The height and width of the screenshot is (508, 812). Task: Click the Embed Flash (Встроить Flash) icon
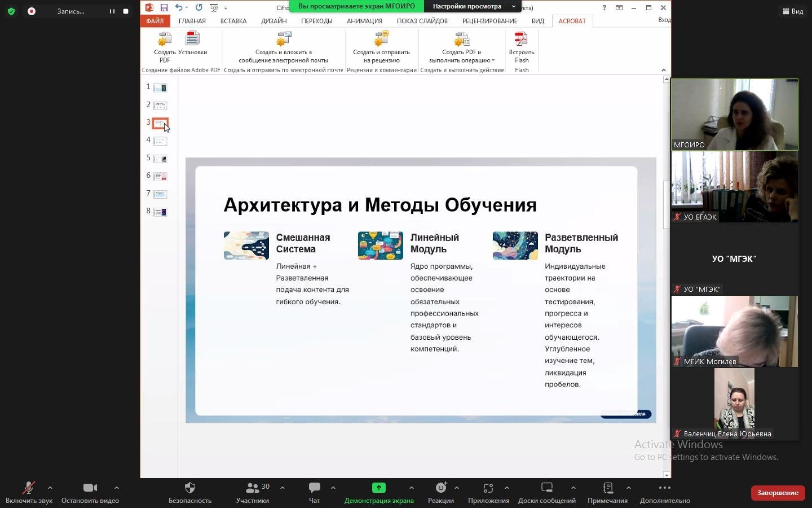pyautogui.click(x=521, y=40)
